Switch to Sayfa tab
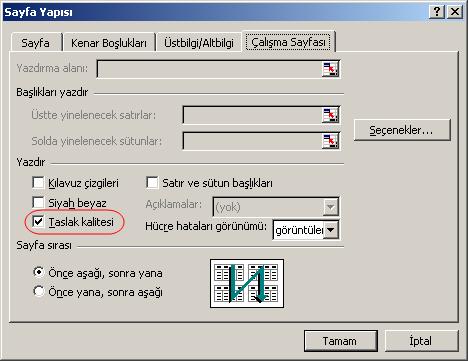 click(x=36, y=43)
